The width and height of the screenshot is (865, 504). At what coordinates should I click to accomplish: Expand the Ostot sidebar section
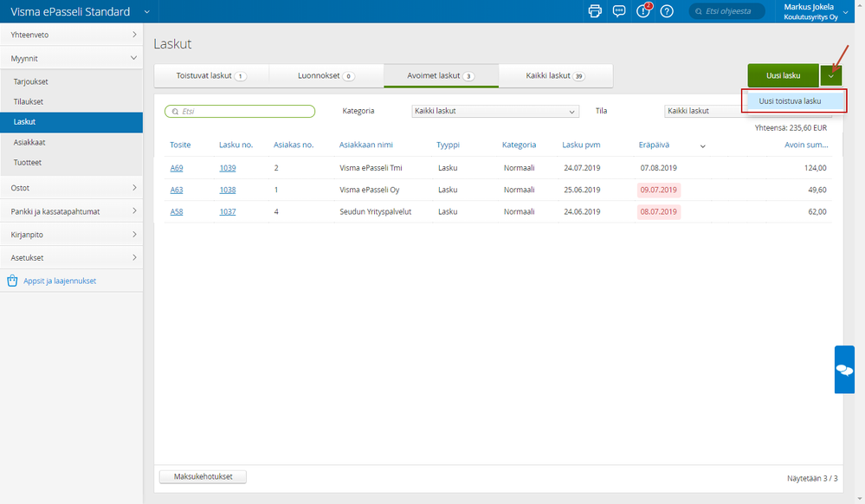point(71,188)
